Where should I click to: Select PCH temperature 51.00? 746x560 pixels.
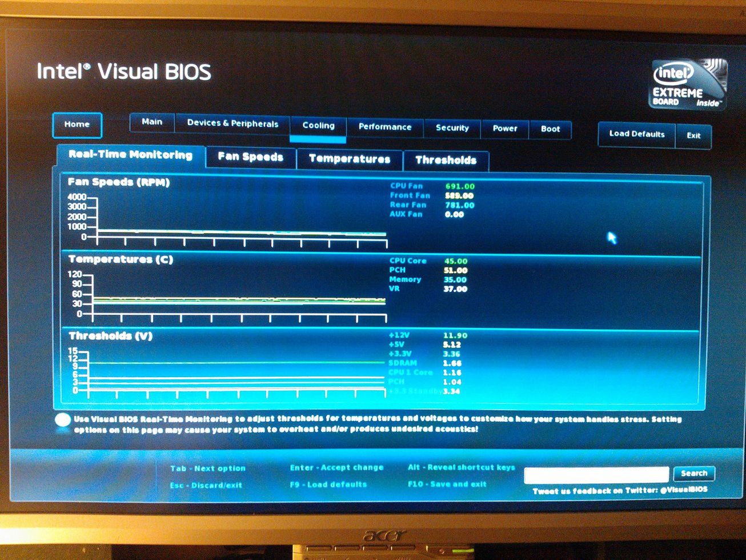[x=455, y=270]
